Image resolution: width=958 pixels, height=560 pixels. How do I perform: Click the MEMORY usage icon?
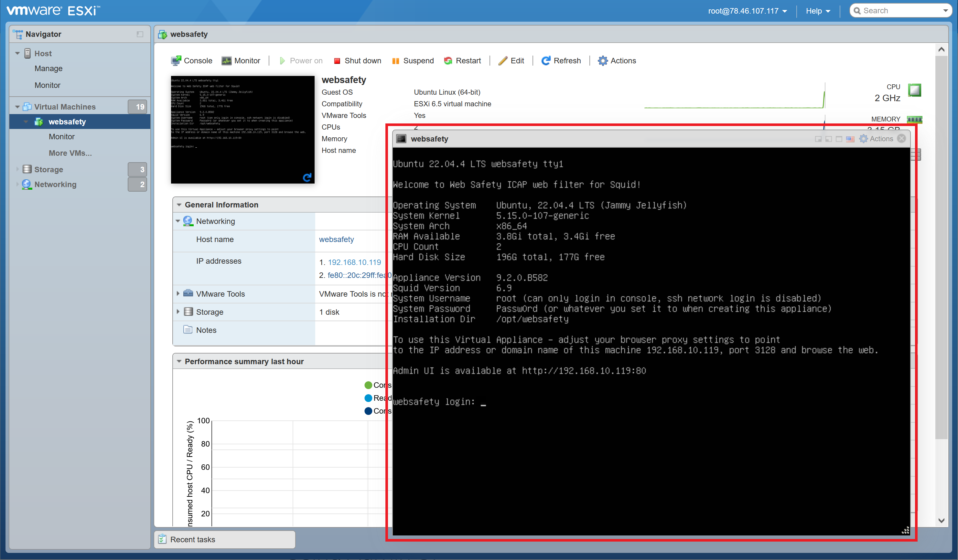click(x=914, y=120)
